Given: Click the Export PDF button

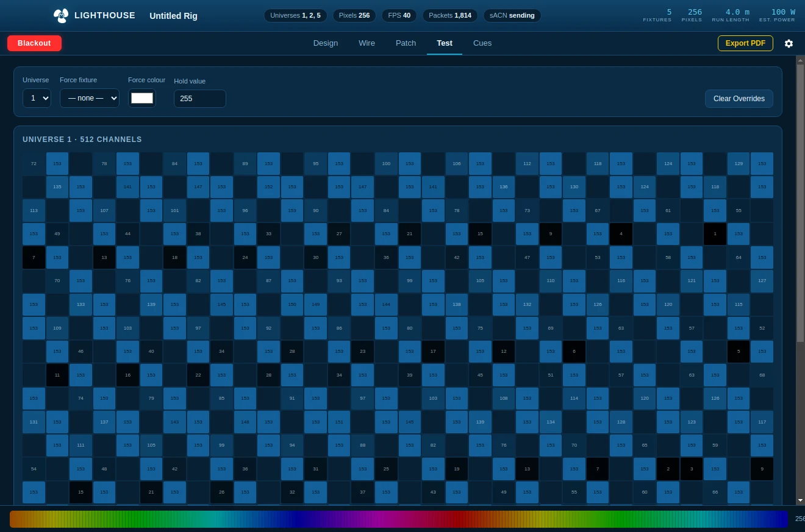Looking at the screenshot, I should coord(745,43).
